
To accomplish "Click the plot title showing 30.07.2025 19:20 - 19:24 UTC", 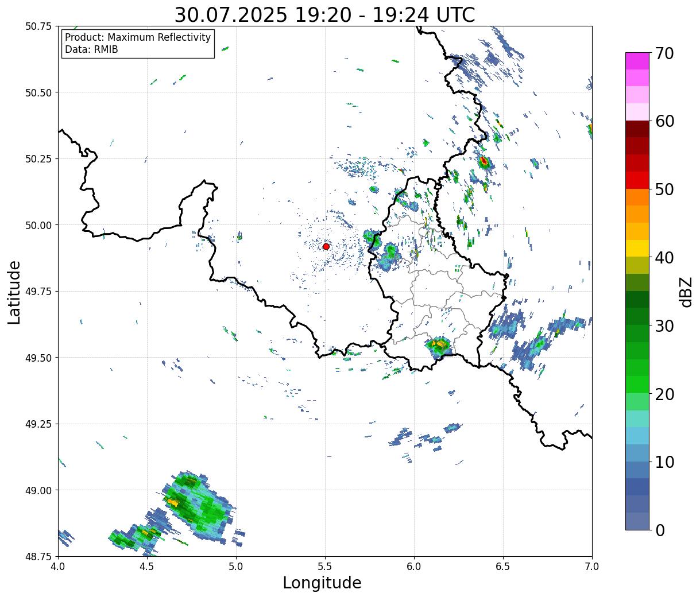I will [x=324, y=14].
